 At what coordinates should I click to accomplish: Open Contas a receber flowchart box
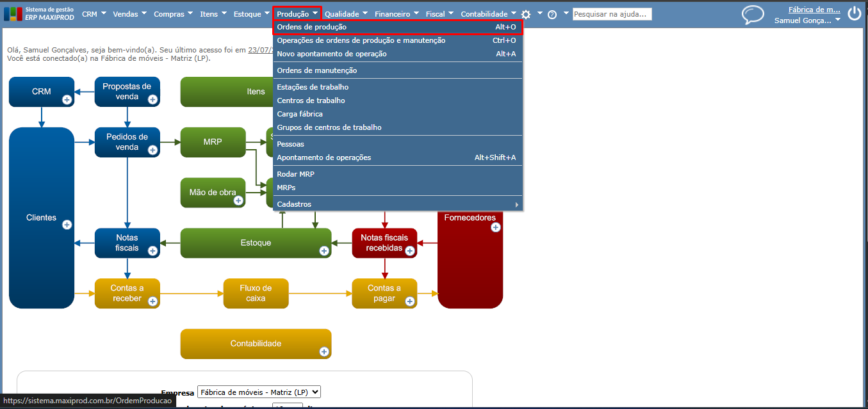point(127,293)
